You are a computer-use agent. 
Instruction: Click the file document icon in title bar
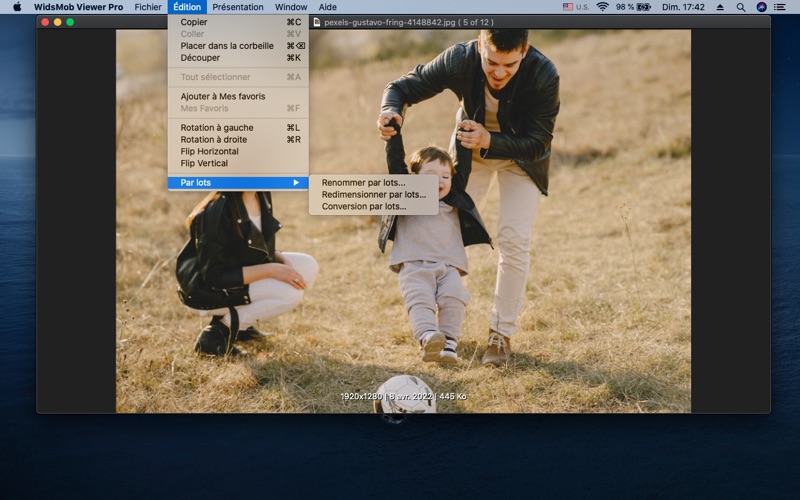coord(317,22)
